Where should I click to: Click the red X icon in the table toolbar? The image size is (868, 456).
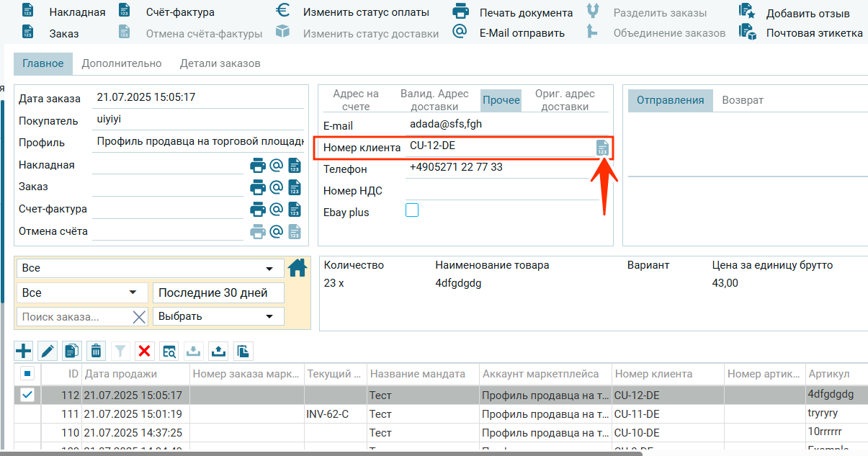[x=145, y=351]
